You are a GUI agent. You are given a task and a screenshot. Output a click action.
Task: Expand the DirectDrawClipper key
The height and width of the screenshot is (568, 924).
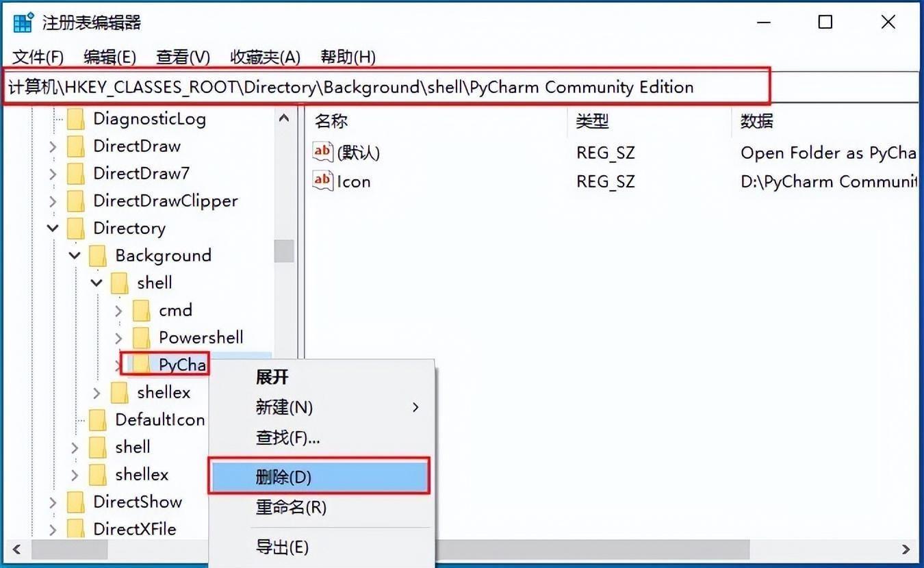[53, 201]
